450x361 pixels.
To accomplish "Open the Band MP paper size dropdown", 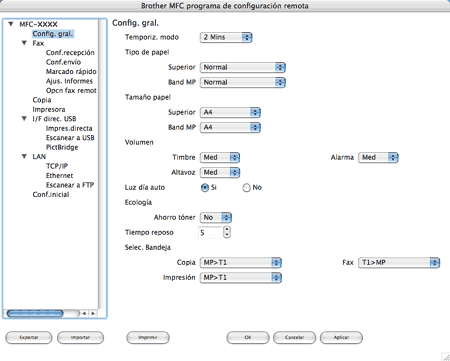I will [230, 127].
